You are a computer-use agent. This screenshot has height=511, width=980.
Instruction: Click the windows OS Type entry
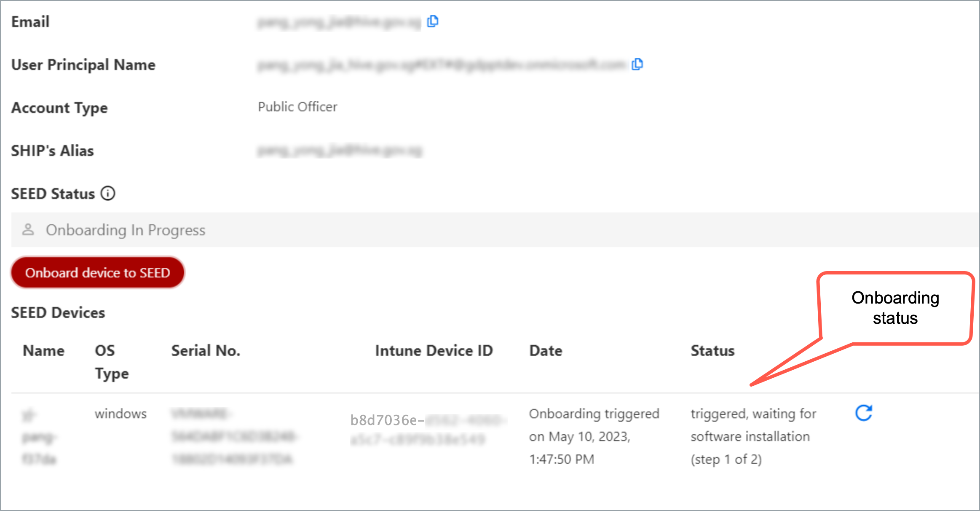(x=121, y=414)
